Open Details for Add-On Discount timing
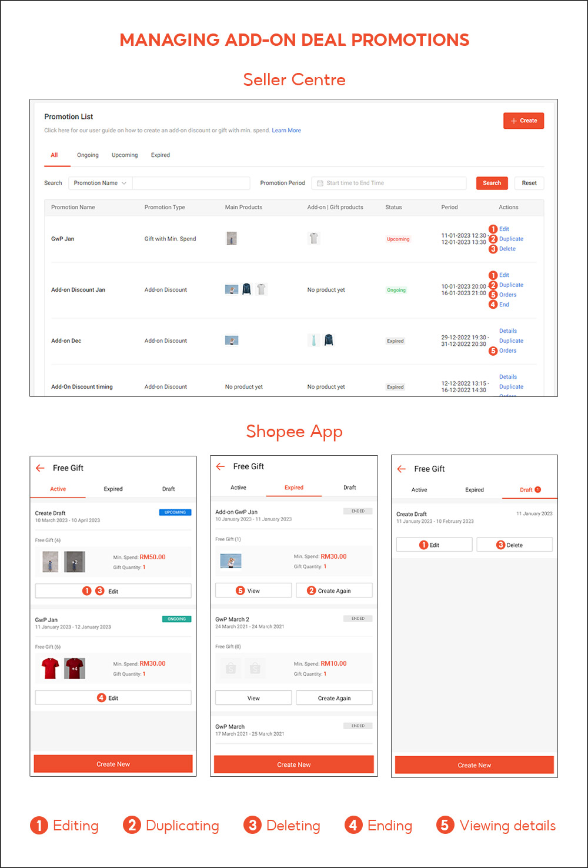The image size is (588, 868). pyautogui.click(x=507, y=376)
